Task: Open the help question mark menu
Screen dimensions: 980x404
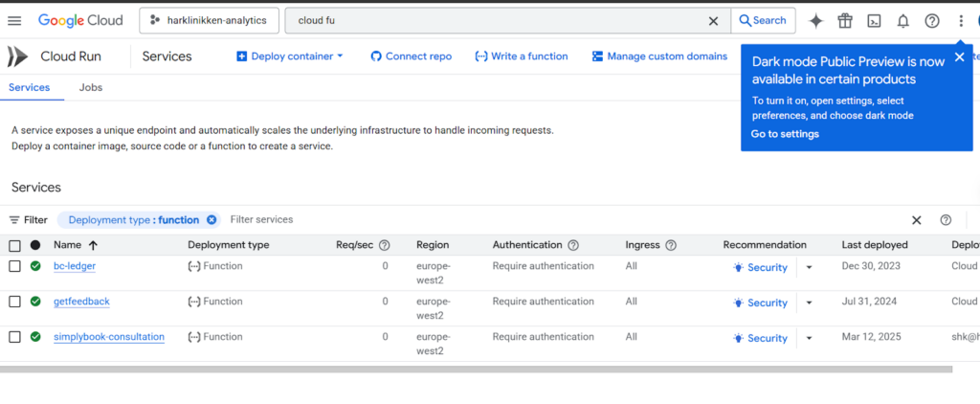Action: [931, 21]
